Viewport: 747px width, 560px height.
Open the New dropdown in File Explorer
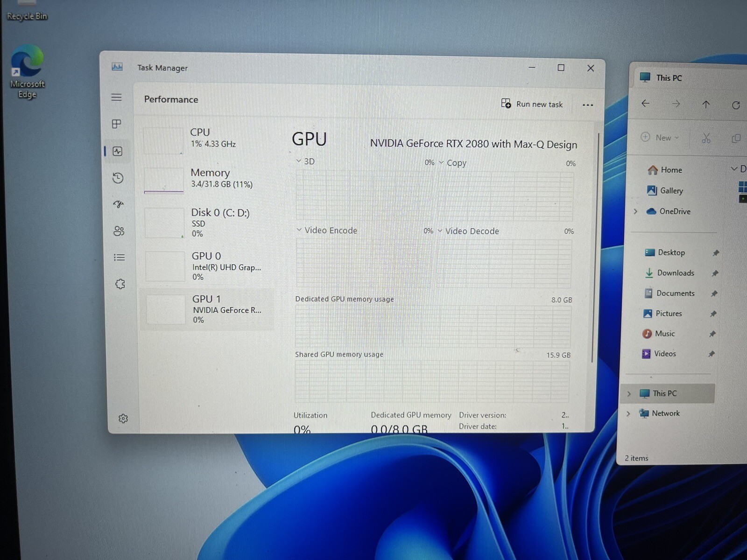click(660, 137)
